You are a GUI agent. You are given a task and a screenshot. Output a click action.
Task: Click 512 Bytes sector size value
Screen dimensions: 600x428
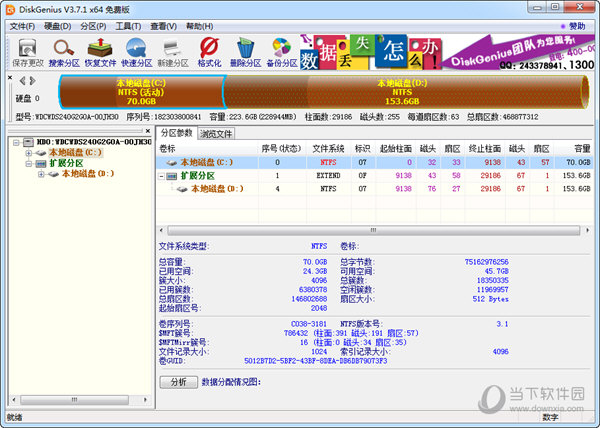(x=491, y=299)
